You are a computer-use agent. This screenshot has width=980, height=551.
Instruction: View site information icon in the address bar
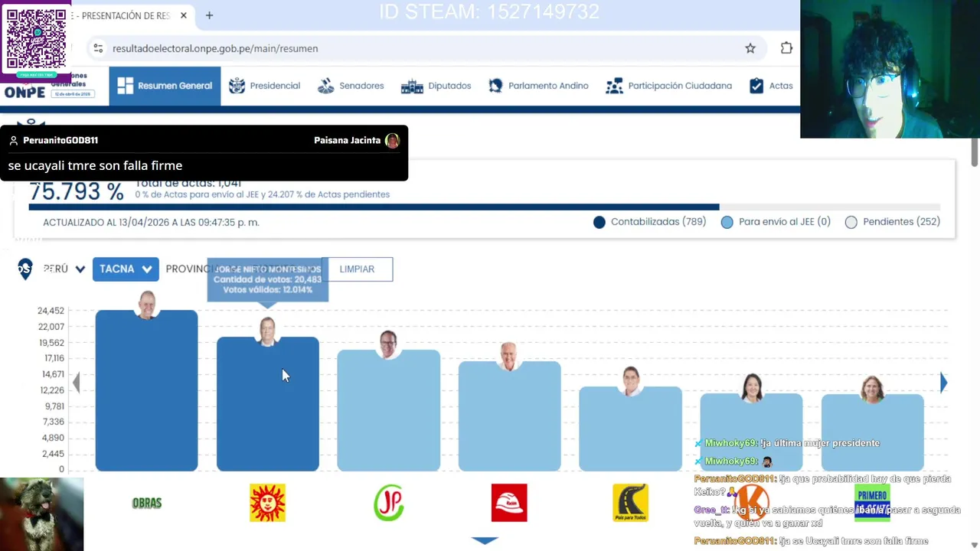point(98,48)
